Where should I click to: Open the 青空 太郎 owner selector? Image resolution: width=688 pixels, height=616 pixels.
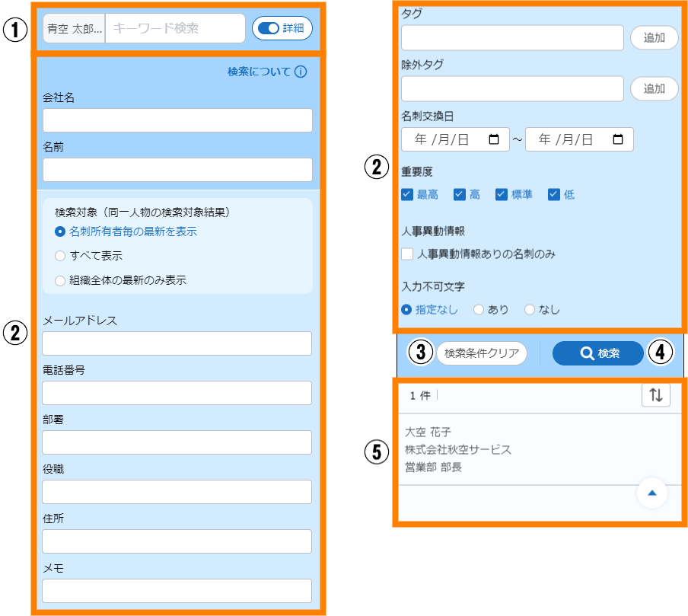[x=74, y=28]
